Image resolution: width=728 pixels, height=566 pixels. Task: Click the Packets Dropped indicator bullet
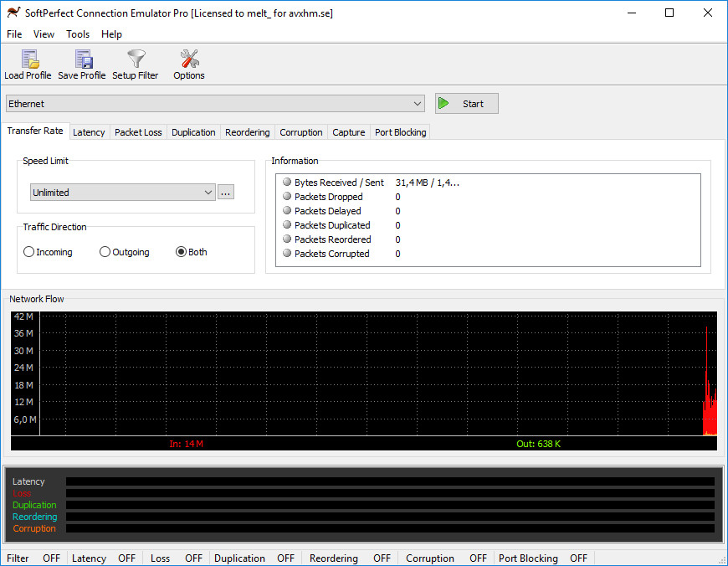(287, 197)
